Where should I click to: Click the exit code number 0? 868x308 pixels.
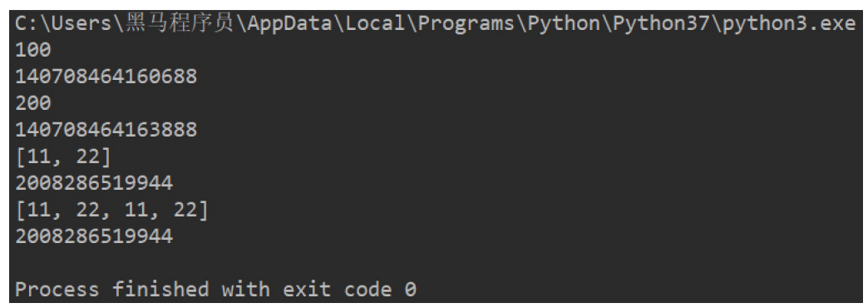coord(410,289)
